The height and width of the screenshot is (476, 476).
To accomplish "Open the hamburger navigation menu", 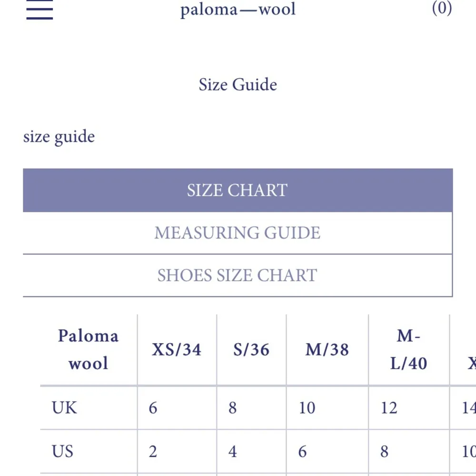I will tap(39, 10).
